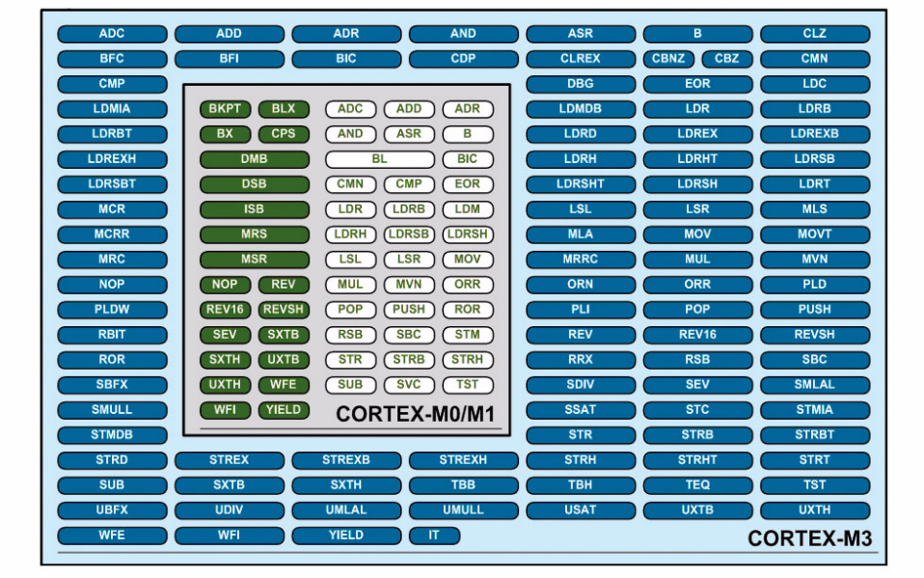
Task: Click the green "BKPT" pill
Action: click(225, 109)
